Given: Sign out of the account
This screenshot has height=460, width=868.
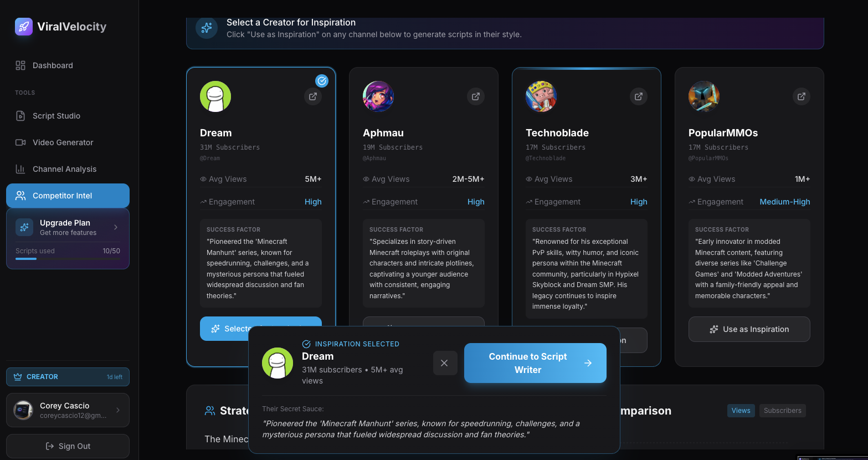Looking at the screenshot, I should pyautogui.click(x=68, y=446).
